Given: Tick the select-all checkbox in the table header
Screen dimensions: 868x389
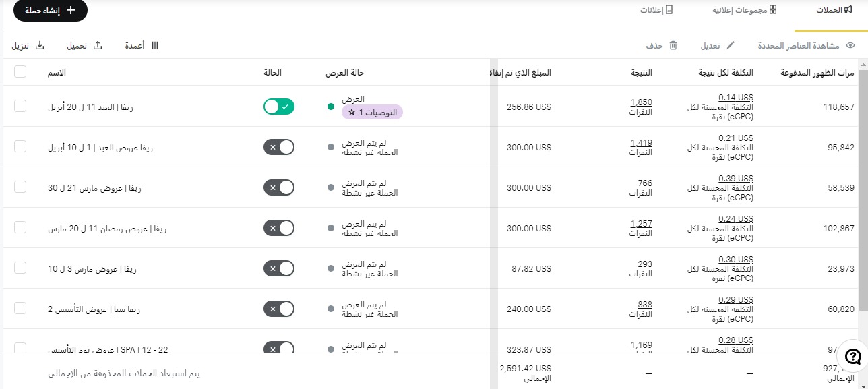Looking at the screenshot, I should click(20, 71).
